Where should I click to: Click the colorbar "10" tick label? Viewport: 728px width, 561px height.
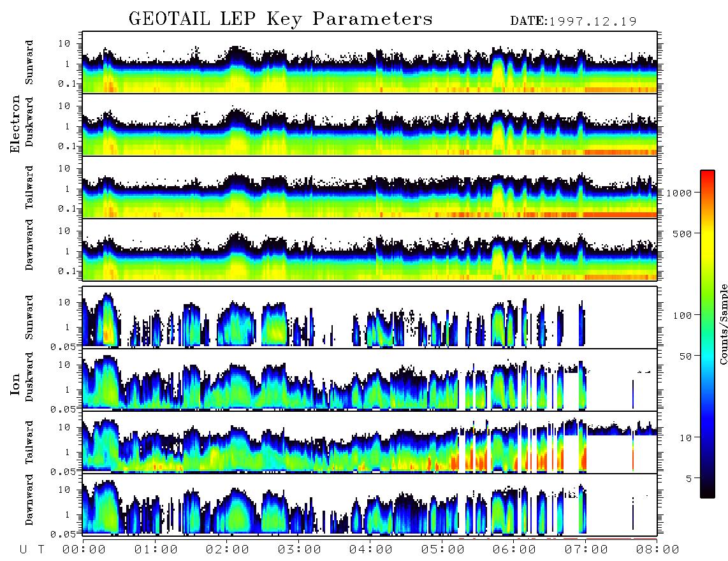[x=685, y=437]
